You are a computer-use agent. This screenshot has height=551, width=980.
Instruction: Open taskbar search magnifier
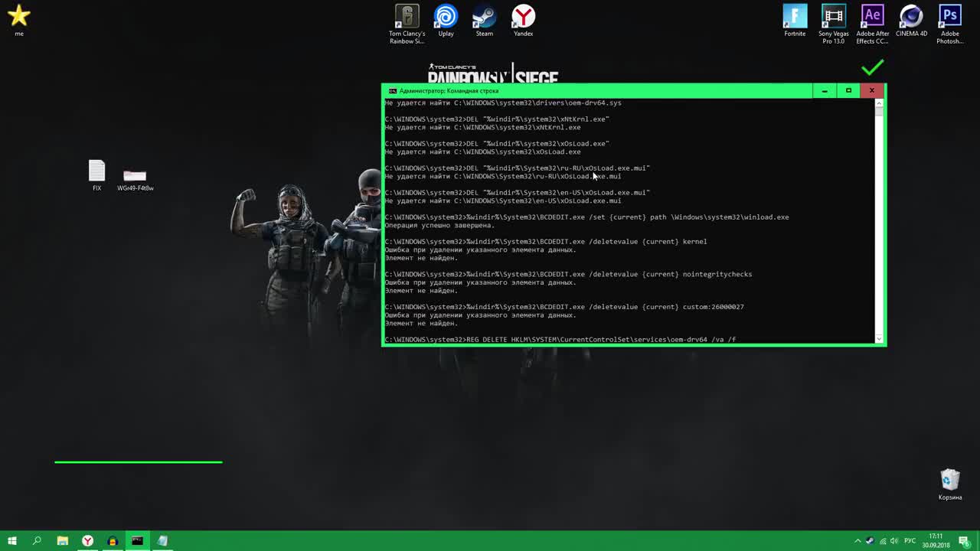37,541
